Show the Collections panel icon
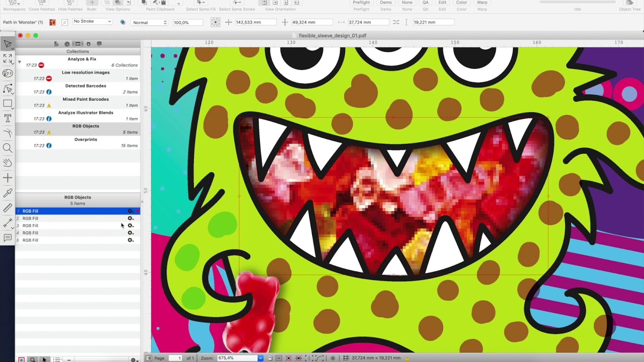This screenshot has height=362, width=644. tap(77, 44)
